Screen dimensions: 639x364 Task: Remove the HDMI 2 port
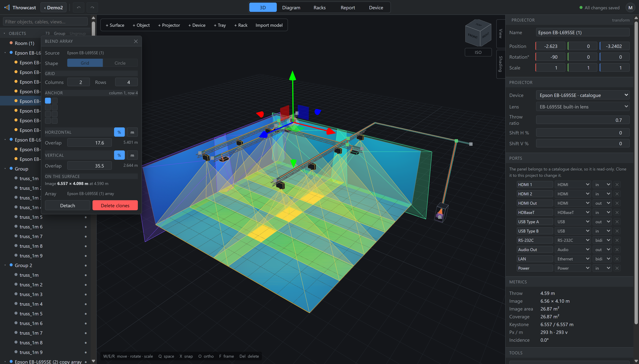click(x=617, y=194)
